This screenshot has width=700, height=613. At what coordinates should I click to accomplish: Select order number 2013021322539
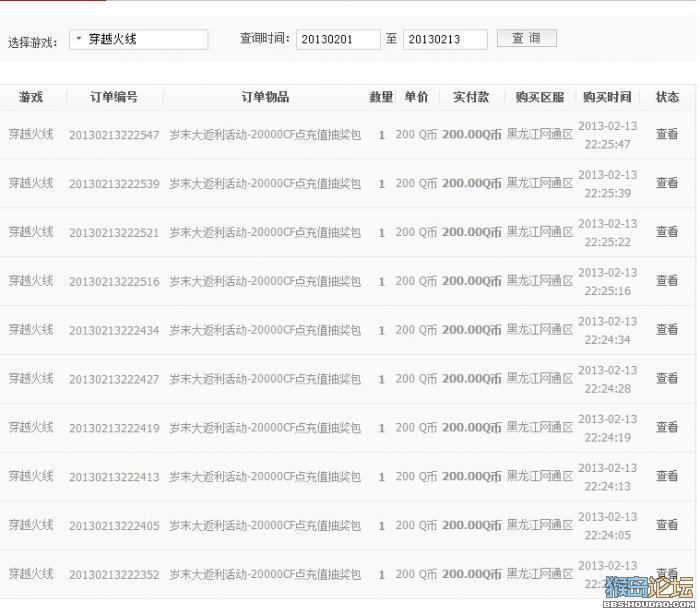click(x=114, y=184)
